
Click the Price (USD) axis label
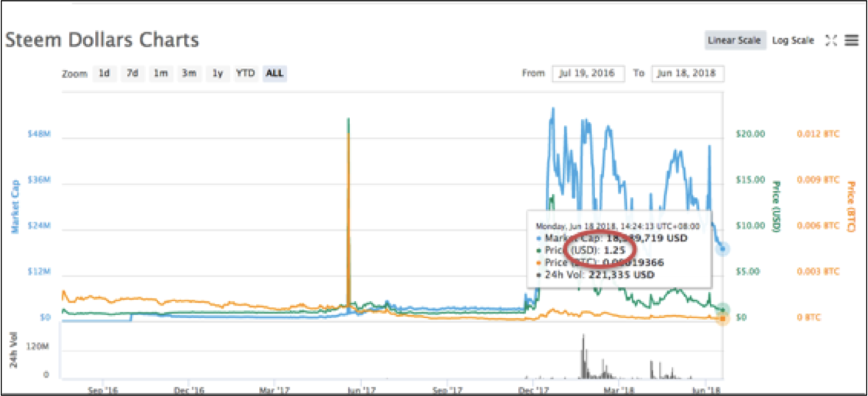coord(775,206)
